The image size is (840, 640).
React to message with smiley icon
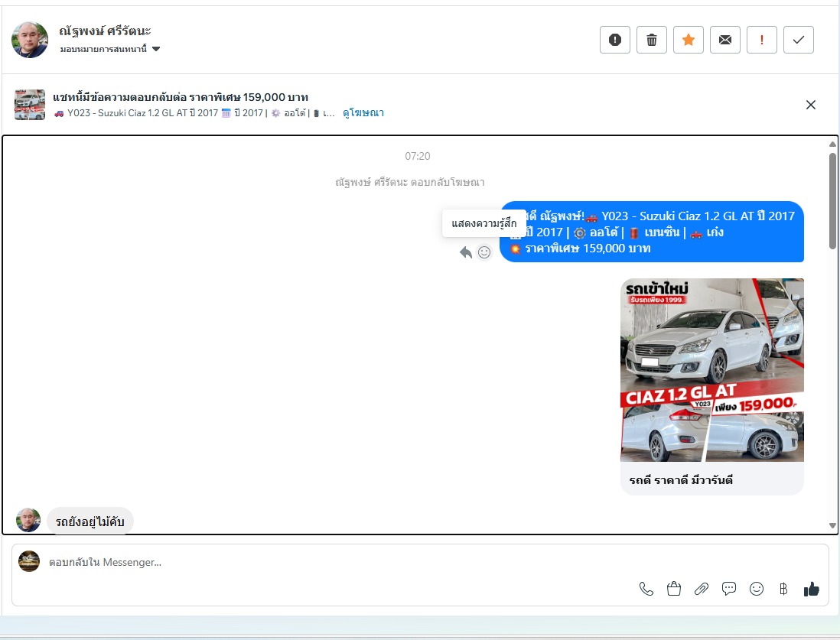pos(484,252)
